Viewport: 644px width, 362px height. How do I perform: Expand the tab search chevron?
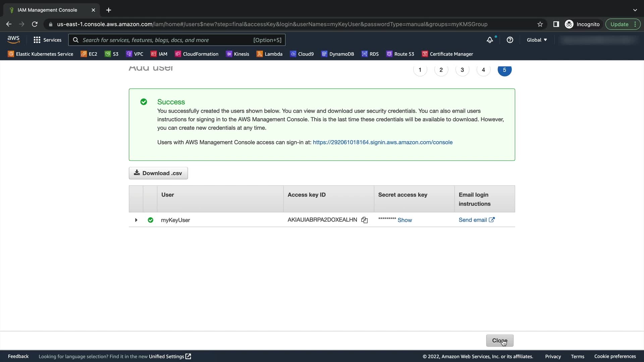tap(635, 10)
